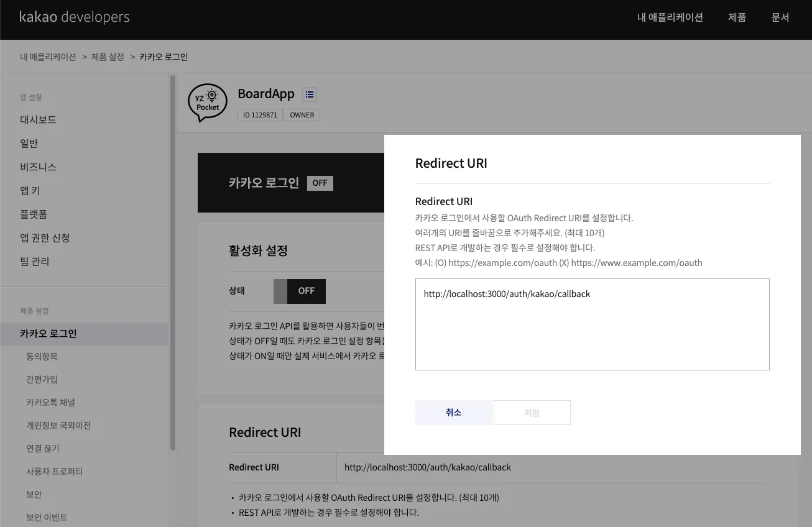Viewport: 812px width, 527px height.
Task: Open 동의항목 sidebar submenu
Action: tap(42, 357)
